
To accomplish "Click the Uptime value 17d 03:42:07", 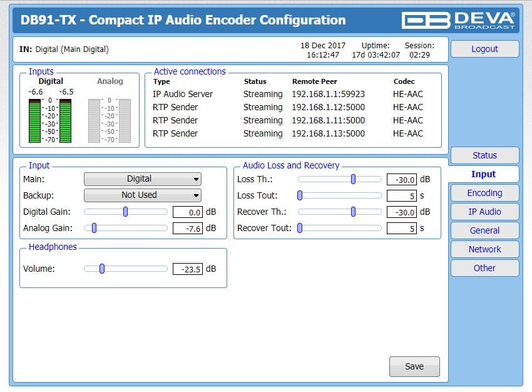I will 376,55.
